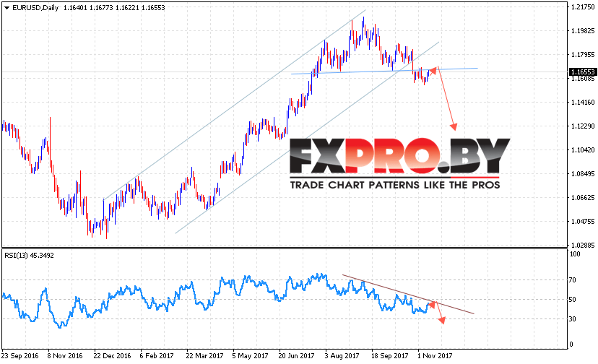The width and height of the screenshot is (598, 364).
Task: Select price scale value 1.02885
Action: (x=583, y=245)
